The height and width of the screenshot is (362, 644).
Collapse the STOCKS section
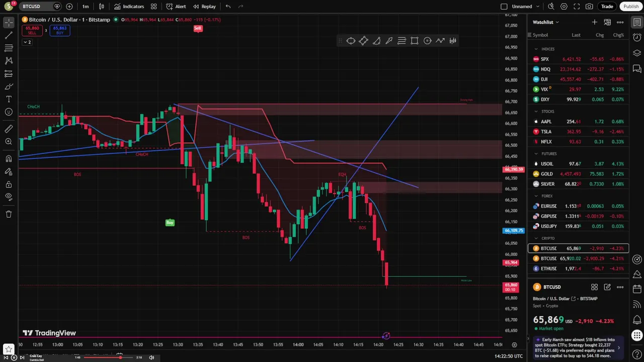[536, 111]
